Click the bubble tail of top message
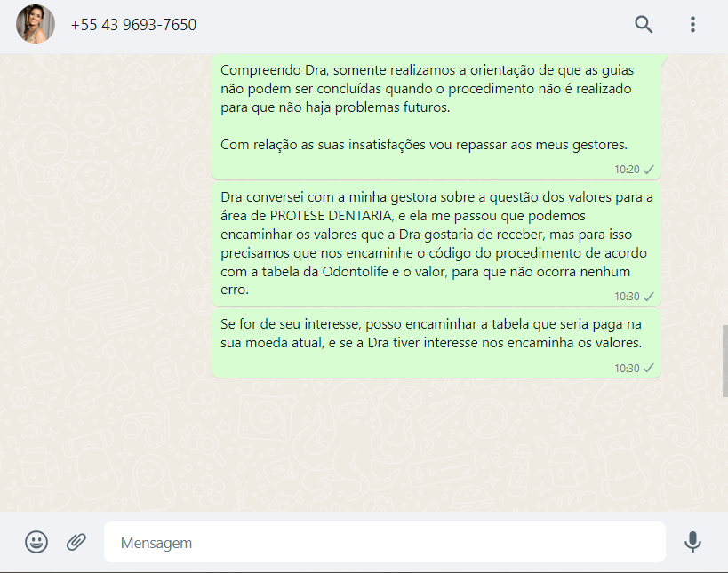This screenshot has width=728, height=573. click(664, 59)
